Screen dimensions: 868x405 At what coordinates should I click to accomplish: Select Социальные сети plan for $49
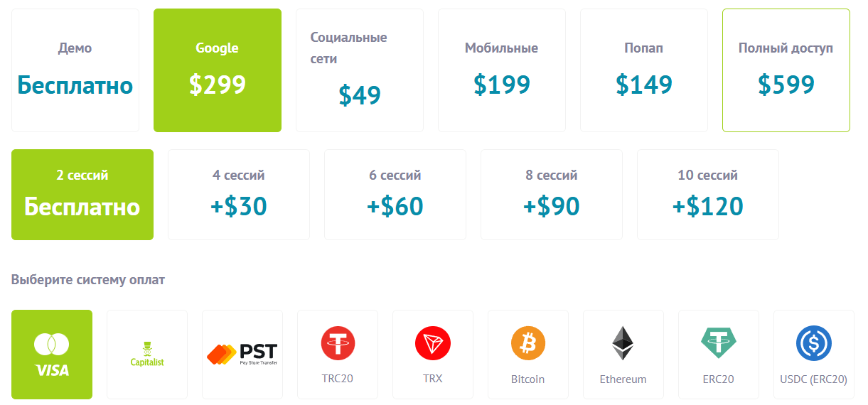(x=360, y=70)
